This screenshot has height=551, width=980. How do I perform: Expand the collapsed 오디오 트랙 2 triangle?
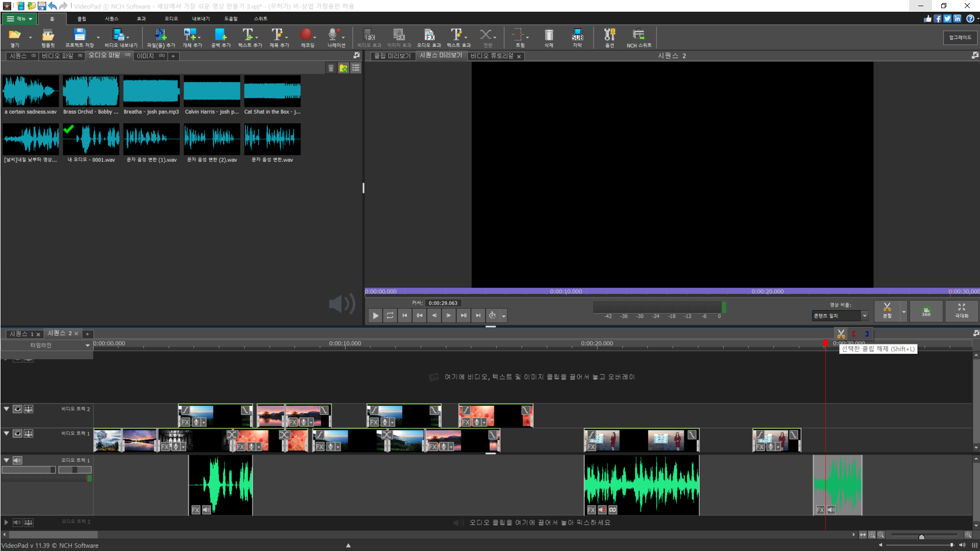[6, 522]
